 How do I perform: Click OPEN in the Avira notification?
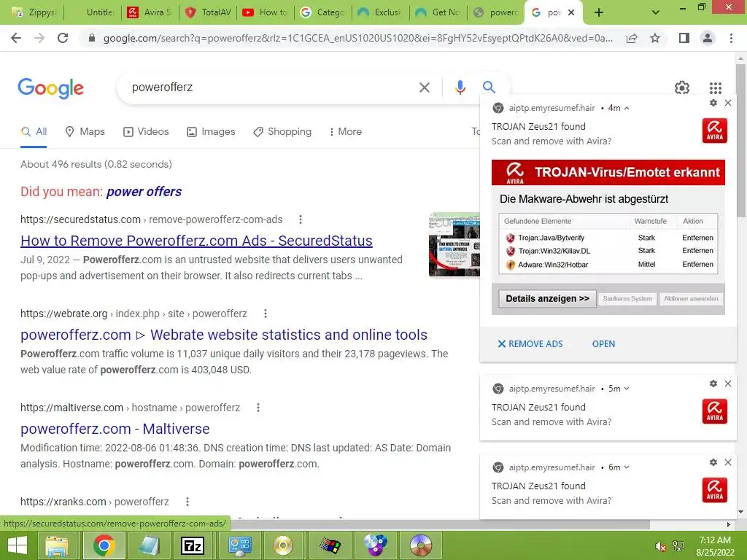(x=603, y=344)
